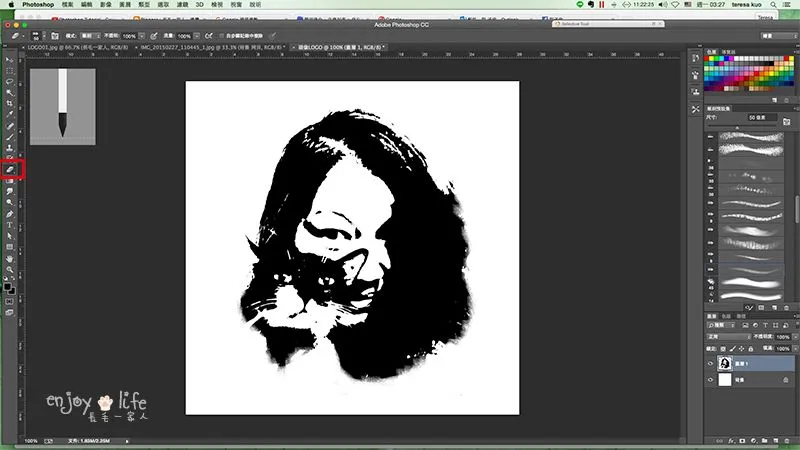Open Brush panel from options bar
This screenshot has height=450, width=800.
click(x=55, y=36)
